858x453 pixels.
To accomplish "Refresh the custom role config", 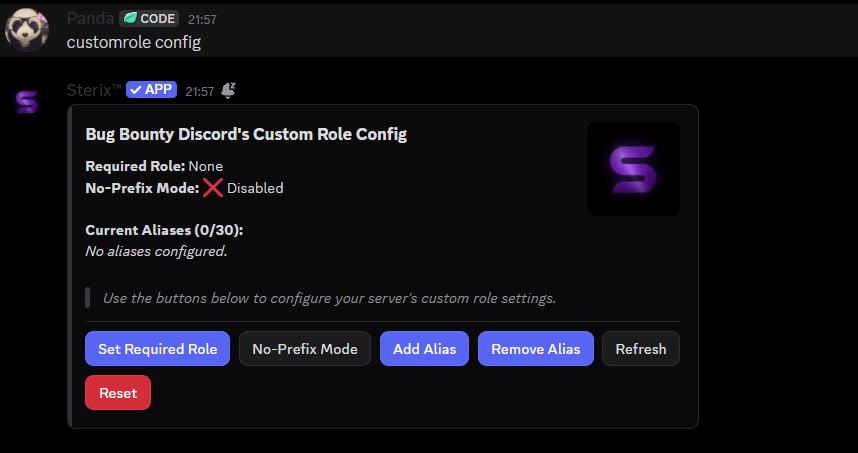I will pos(641,349).
